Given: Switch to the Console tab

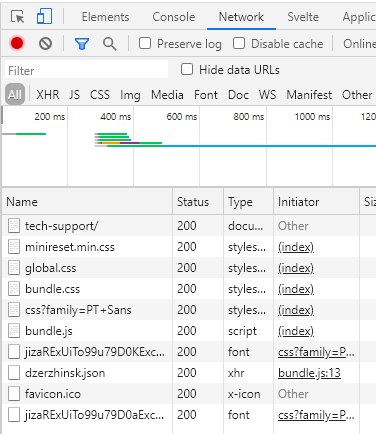Looking at the screenshot, I should 174,17.
